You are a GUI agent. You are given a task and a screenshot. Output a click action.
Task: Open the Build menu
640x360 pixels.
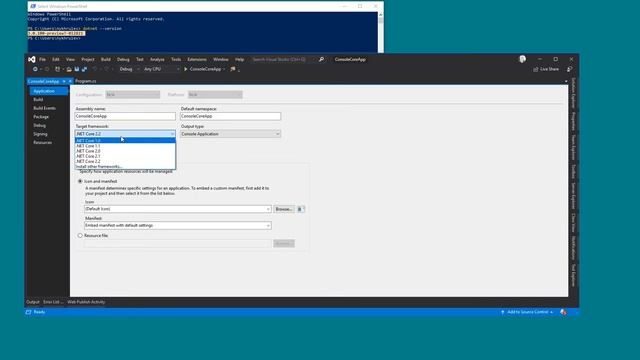click(106, 60)
